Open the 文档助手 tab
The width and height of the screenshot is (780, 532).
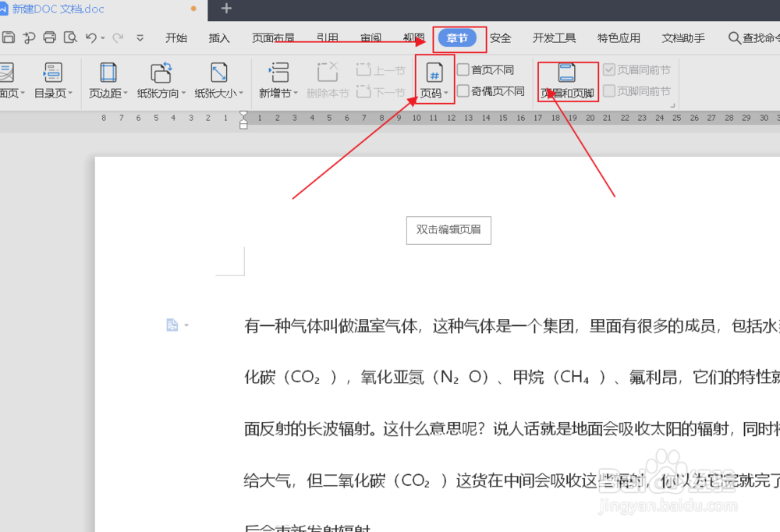click(x=683, y=37)
